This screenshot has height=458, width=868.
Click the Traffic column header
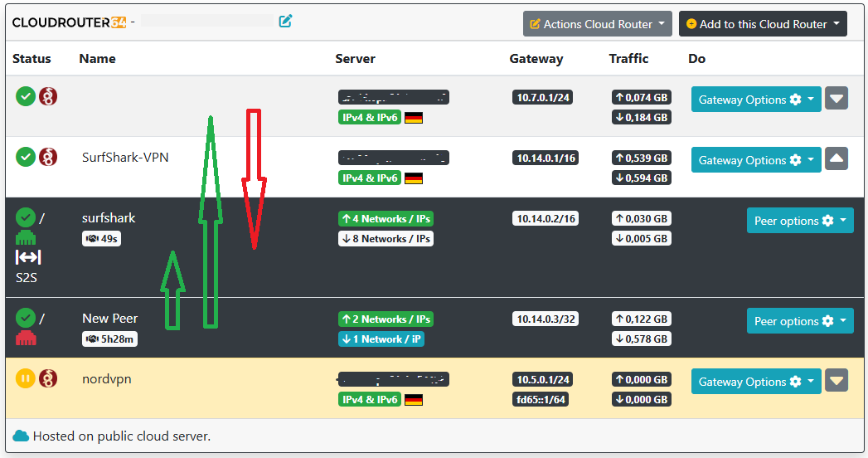[x=628, y=59]
